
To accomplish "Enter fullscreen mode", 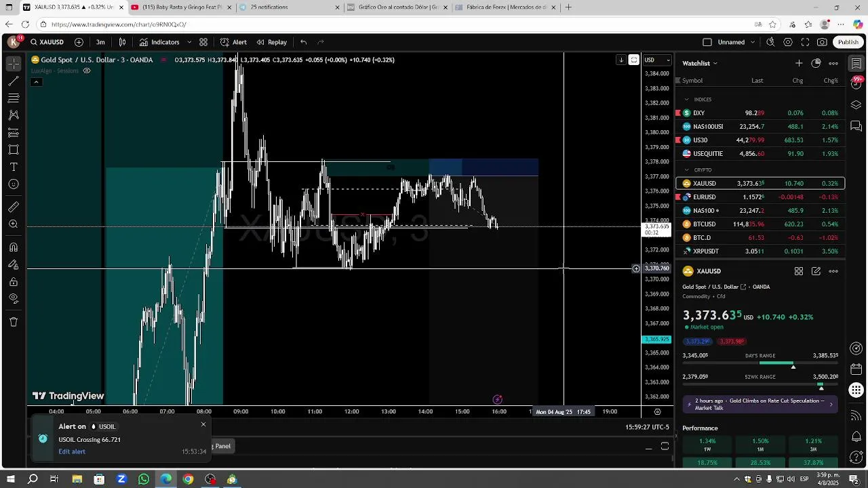I will tap(805, 42).
